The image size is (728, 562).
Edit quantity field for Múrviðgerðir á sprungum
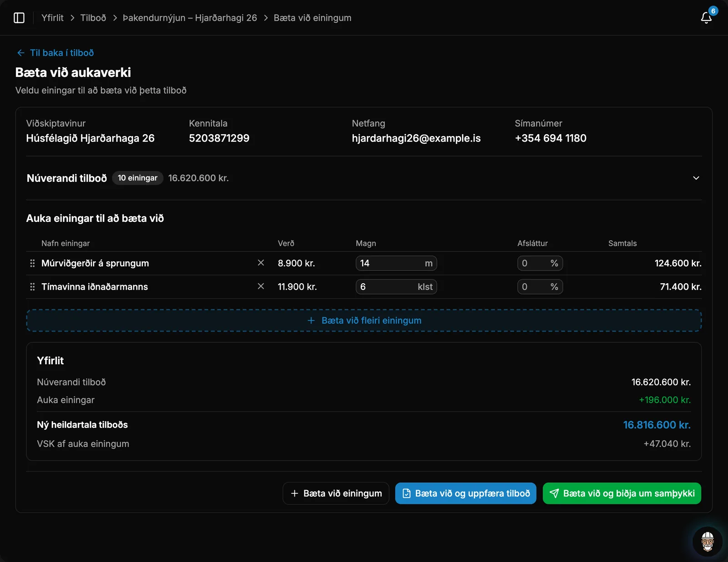pos(396,263)
